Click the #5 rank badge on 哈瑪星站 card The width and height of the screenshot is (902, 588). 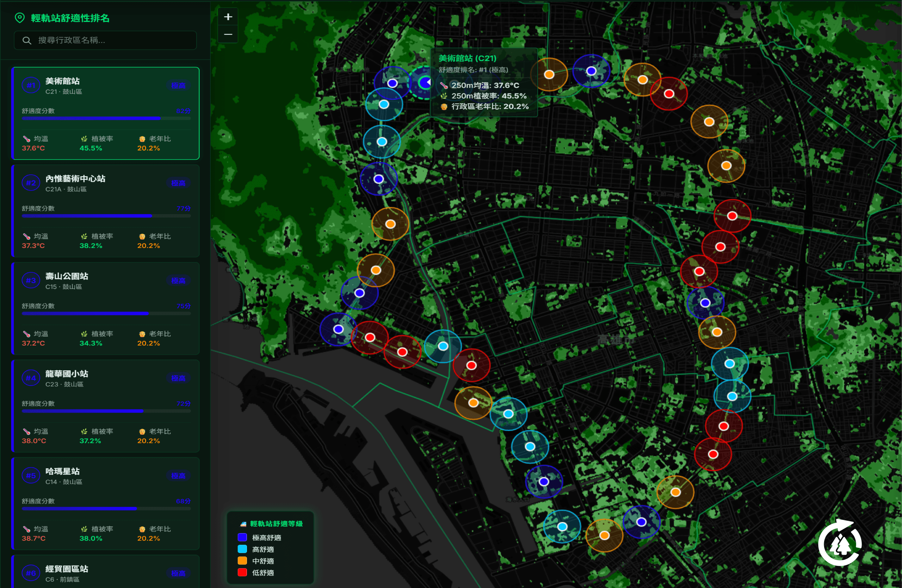tap(31, 476)
